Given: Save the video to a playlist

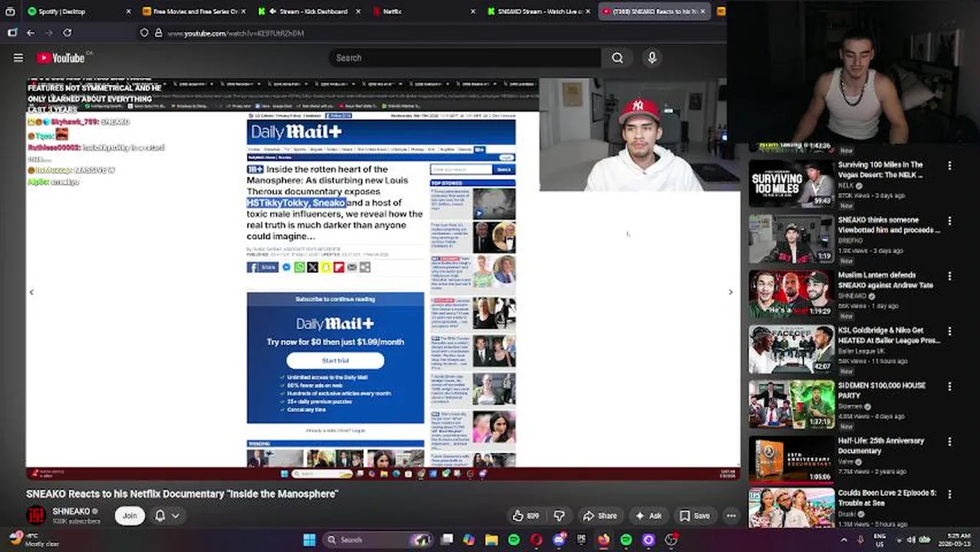Looking at the screenshot, I should click(695, 516).
